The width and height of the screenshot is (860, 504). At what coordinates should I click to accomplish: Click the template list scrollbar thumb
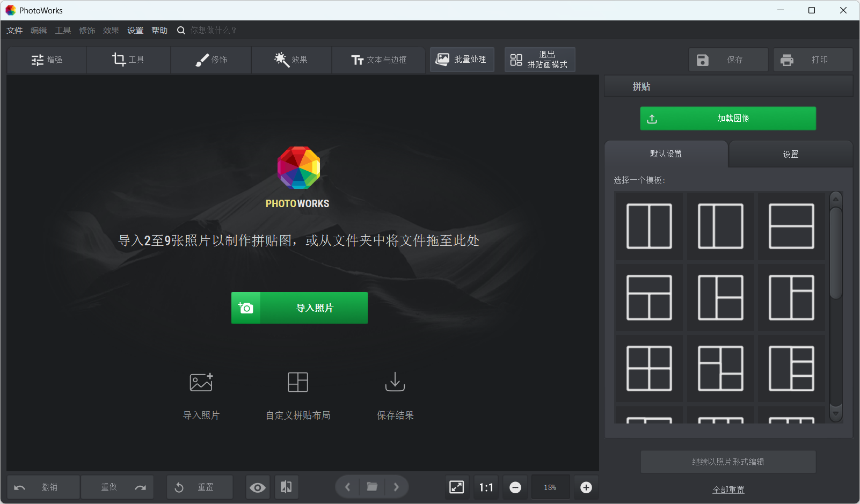point(836,252)
